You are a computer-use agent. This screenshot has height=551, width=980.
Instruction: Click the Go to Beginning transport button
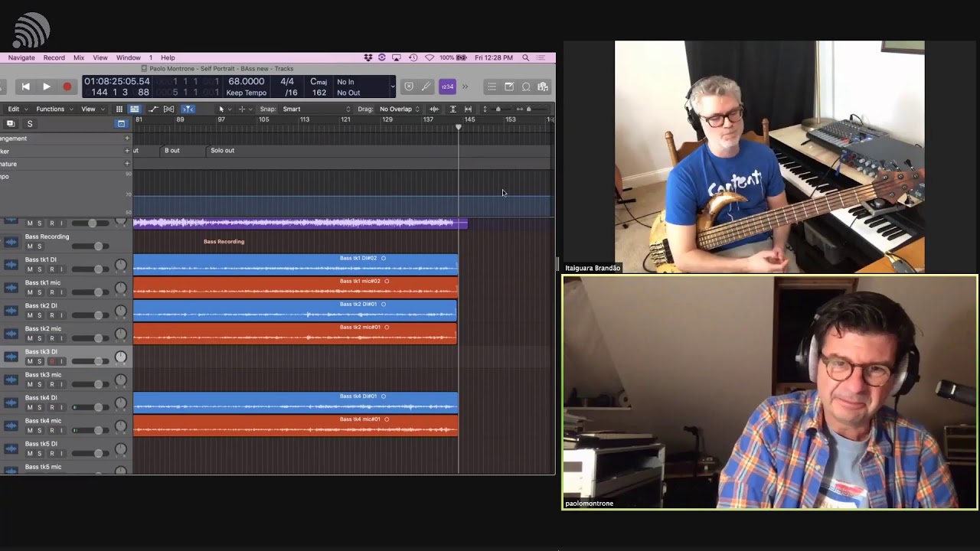tap(25, 87)
